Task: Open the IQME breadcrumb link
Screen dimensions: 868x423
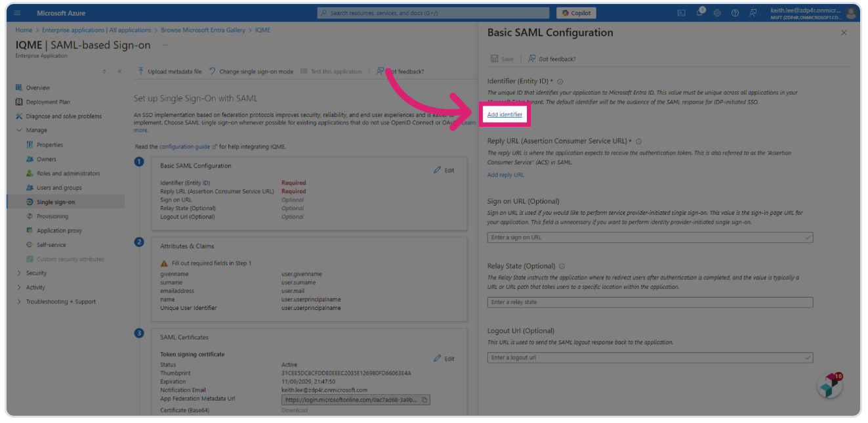Action: coord(262,30)
